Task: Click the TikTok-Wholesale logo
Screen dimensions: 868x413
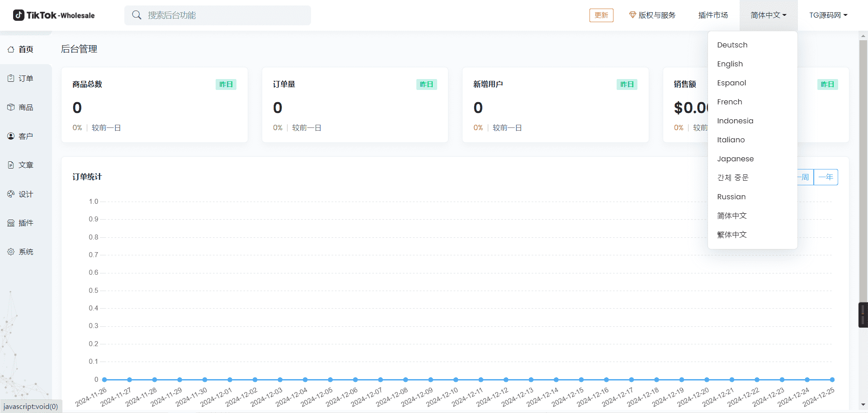Action: click(54, 15)
